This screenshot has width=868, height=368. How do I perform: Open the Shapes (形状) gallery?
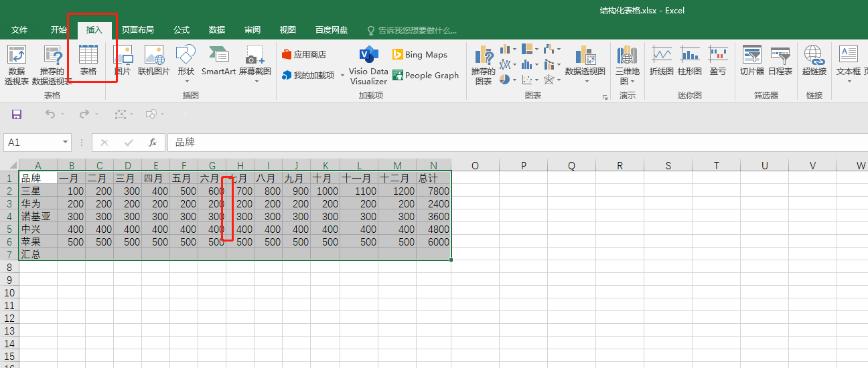pyautogui.click(x=186, y=65)
